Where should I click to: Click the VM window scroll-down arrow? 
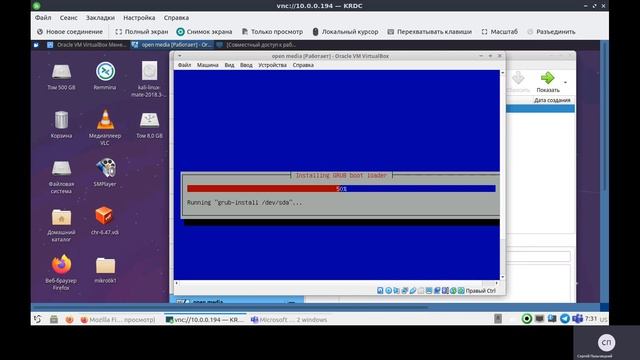click(502, 277)
